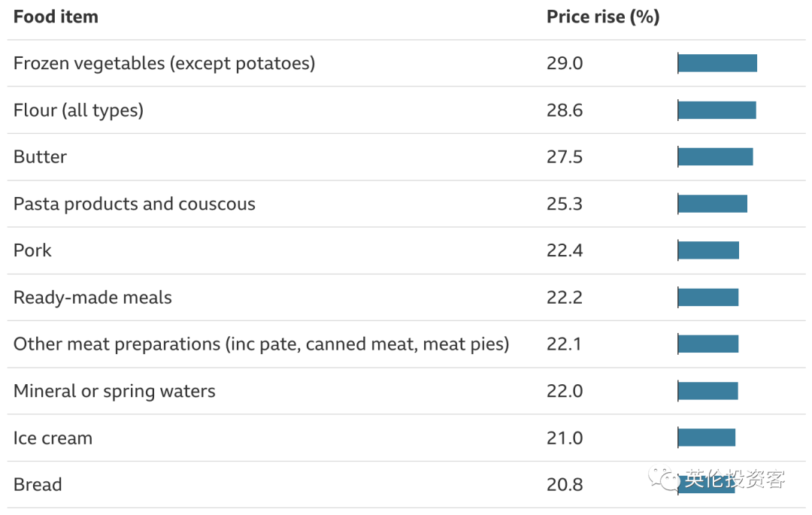Select "Mineral or spring waters" label
The image size is (812, 515).
click(114, 391)
